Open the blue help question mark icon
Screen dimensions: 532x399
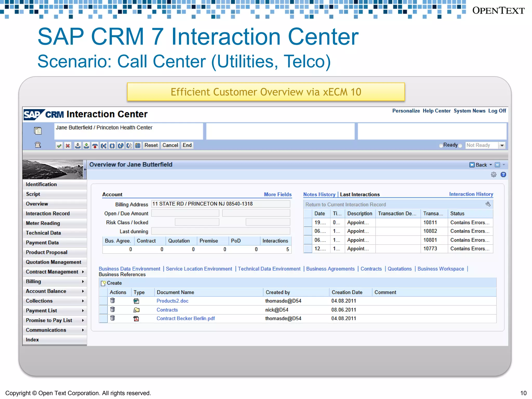click(x=503, y=175)
